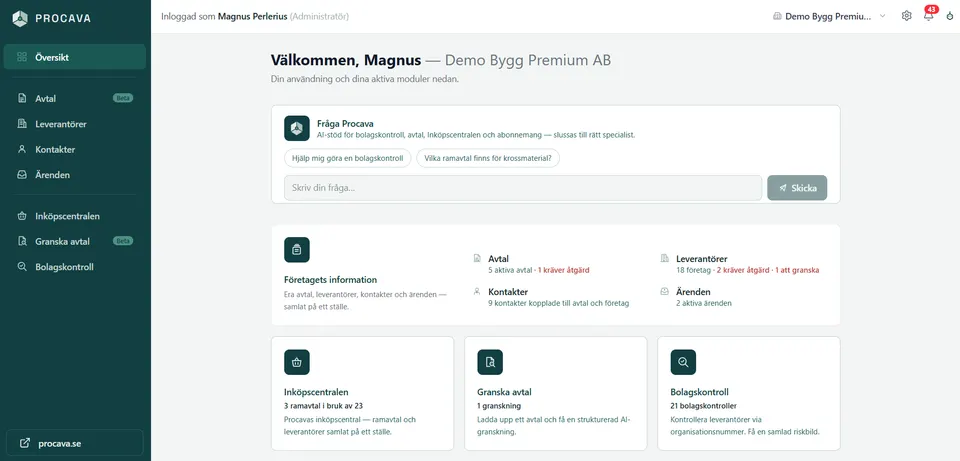Click the building icon beside Demo Bygg Premium
960x461 pixels.
coord(777,17)
